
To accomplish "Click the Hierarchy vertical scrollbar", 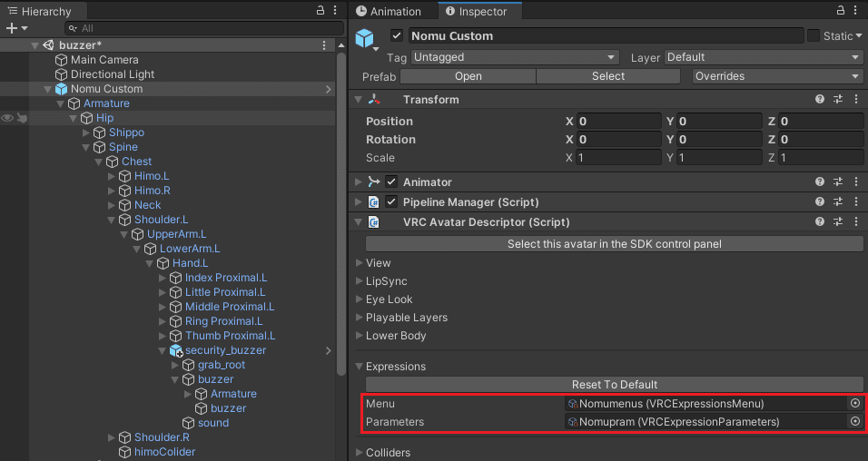I will pyautogui.click(x=341, y=213).
